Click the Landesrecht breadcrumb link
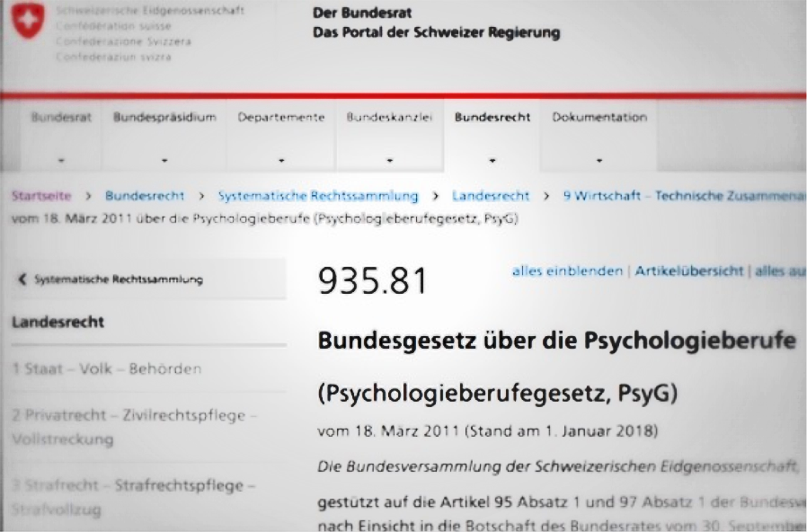Screen dimensions: 807x532 pyautogui.click(x=491, y=196)
